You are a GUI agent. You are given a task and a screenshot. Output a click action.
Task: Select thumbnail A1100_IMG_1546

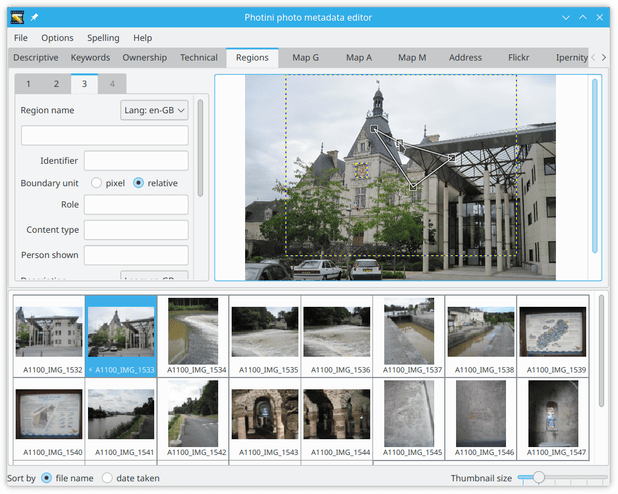point(481,418)
